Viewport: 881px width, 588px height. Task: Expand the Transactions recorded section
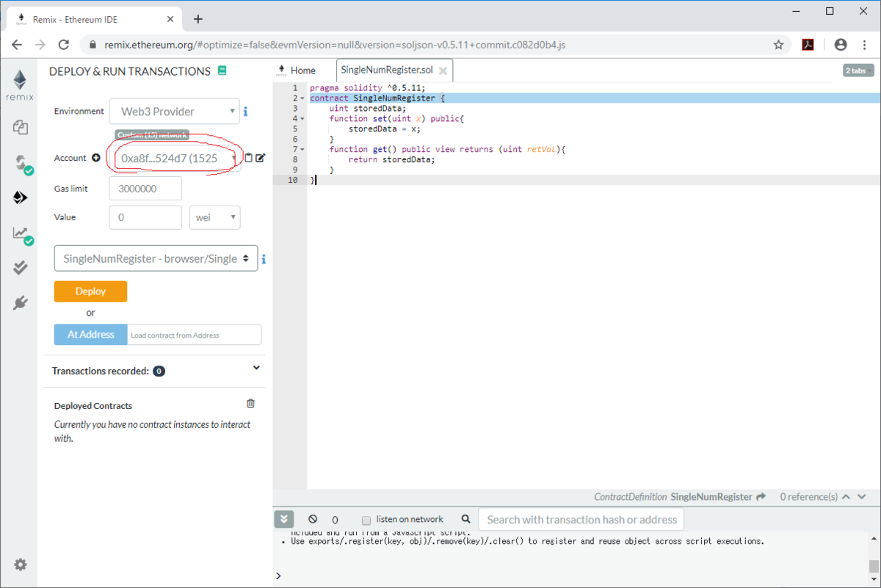[256, 368]
